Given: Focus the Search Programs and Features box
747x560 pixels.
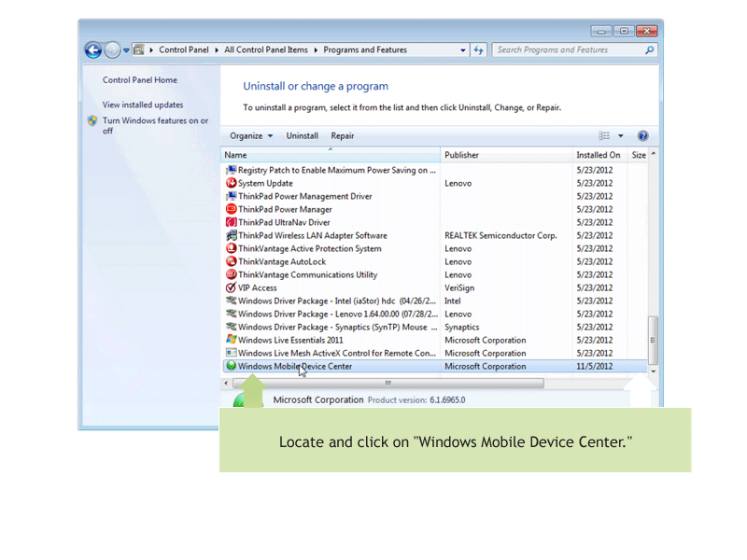Looking at the screenshot, I should coord(574,49).
